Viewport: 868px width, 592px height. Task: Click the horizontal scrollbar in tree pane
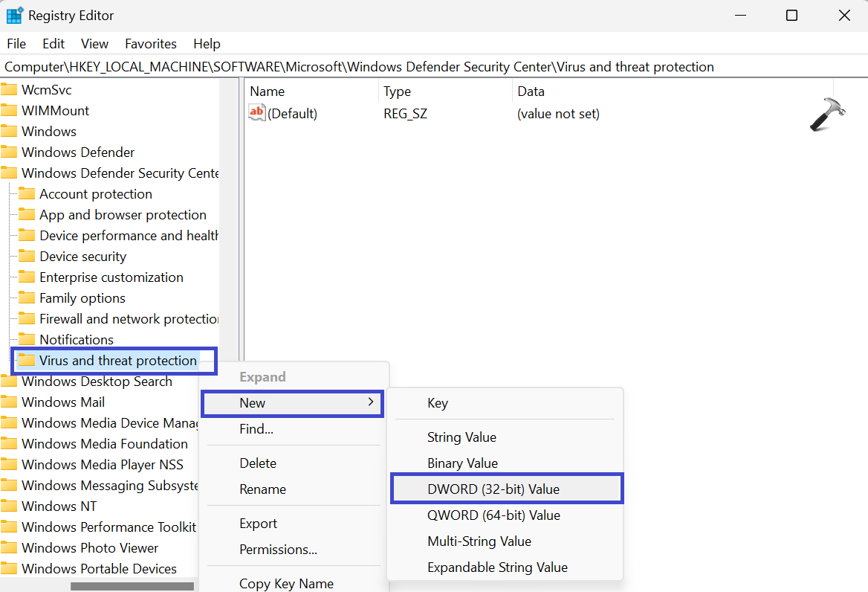click(x=132, y=586)
